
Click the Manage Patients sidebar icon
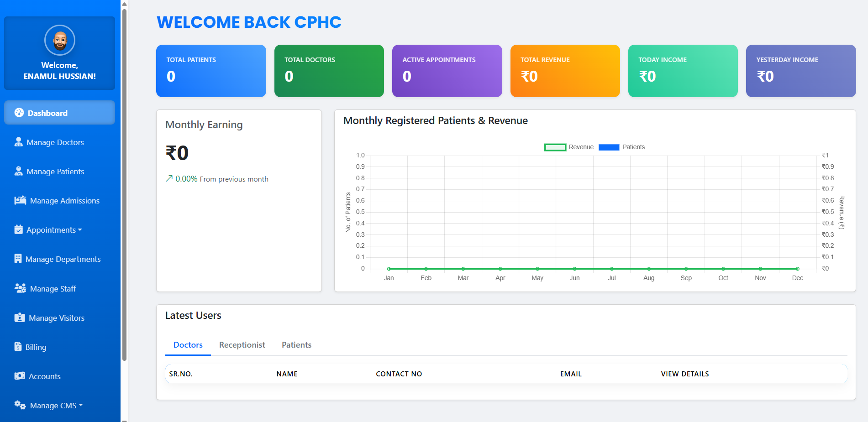point(18,172)
